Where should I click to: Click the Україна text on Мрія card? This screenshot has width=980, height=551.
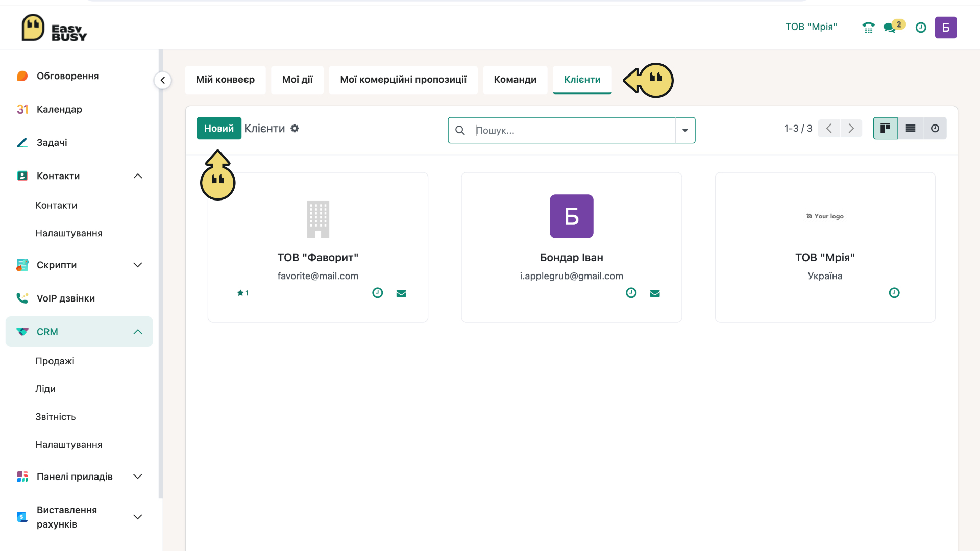click(825, 276)
